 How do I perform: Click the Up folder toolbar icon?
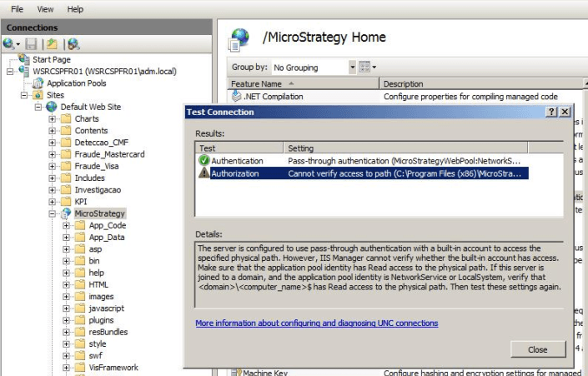click(x=52, y=44)
